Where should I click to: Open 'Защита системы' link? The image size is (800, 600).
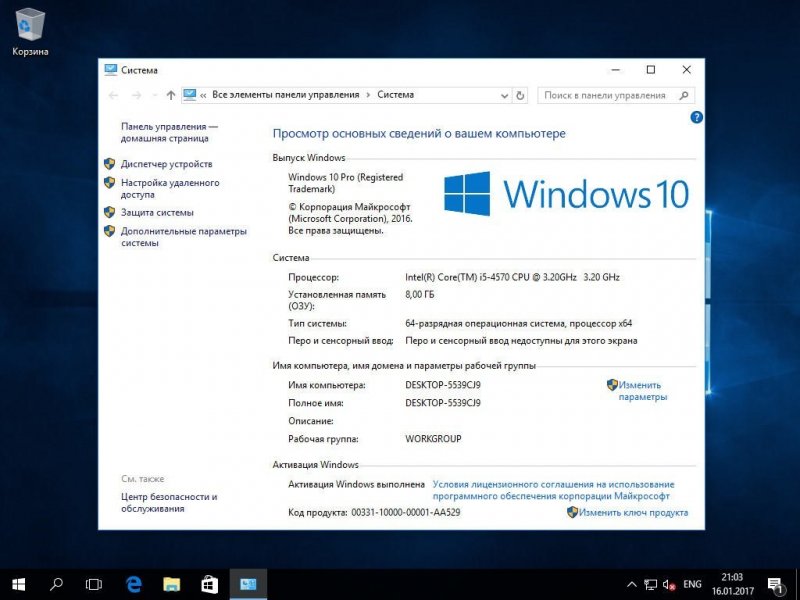pyautogui.click(x=157, y=212)
